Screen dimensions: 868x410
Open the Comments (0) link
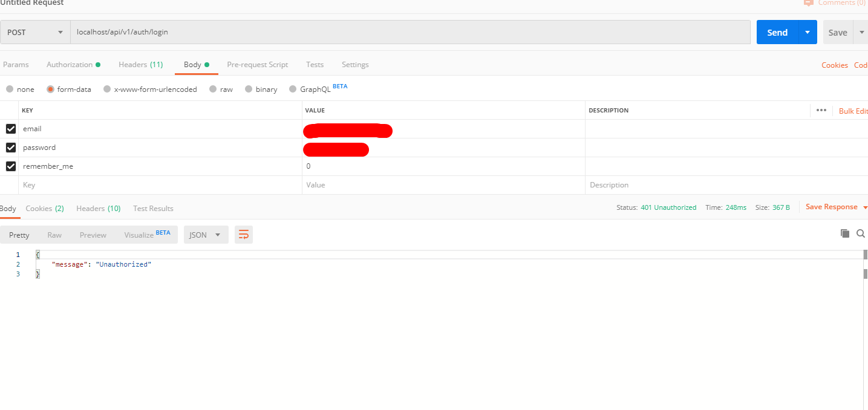[x=835, y=3]
